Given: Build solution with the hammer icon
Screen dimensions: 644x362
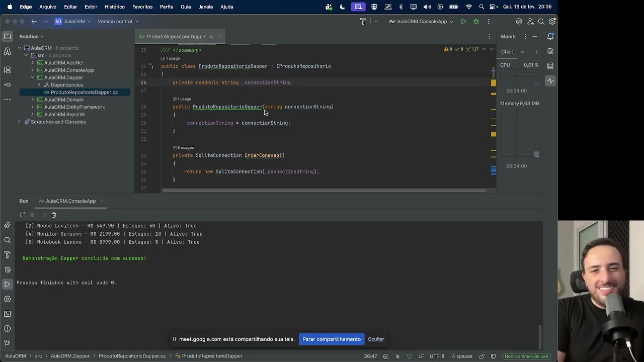Looking at the screenshot, I should coord(363,22).
